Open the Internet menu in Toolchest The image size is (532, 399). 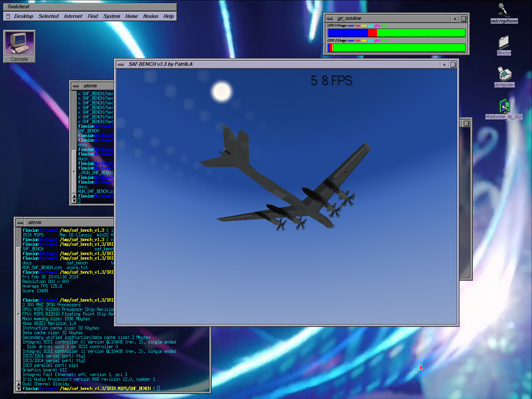click(73, 16)
